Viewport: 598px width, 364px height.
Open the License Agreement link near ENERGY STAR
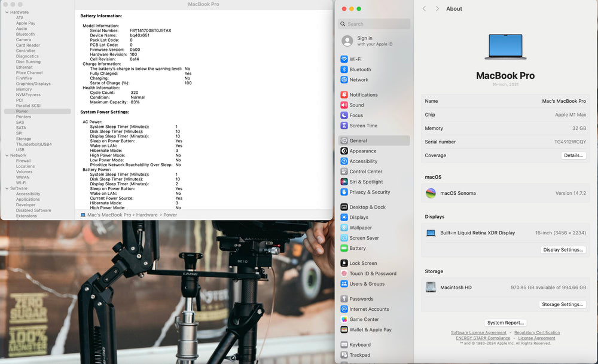(536, 338)
